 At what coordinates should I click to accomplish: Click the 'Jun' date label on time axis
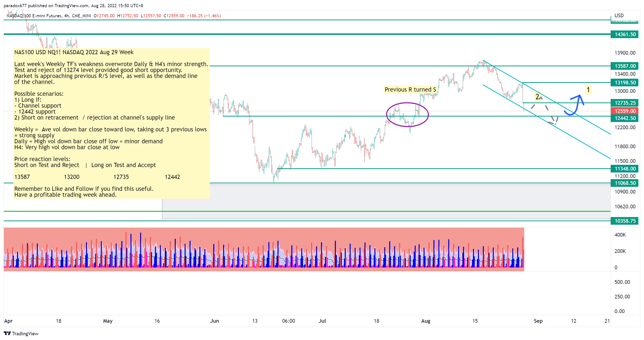[x=215, y=321]
